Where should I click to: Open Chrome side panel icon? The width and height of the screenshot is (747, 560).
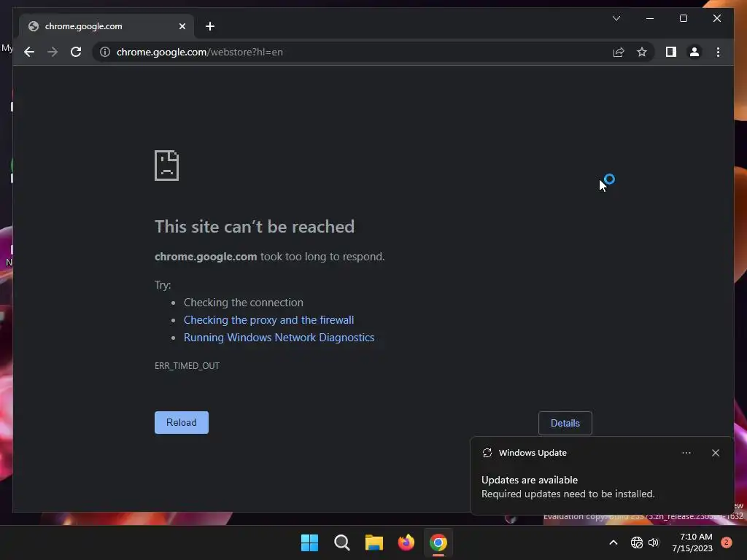pyautogui.click(x=671, y=52)
